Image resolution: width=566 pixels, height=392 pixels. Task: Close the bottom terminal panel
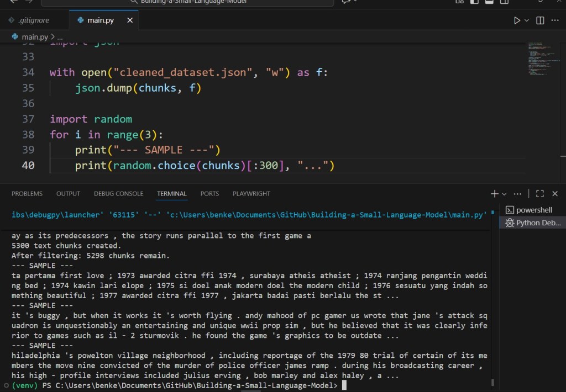555,194
